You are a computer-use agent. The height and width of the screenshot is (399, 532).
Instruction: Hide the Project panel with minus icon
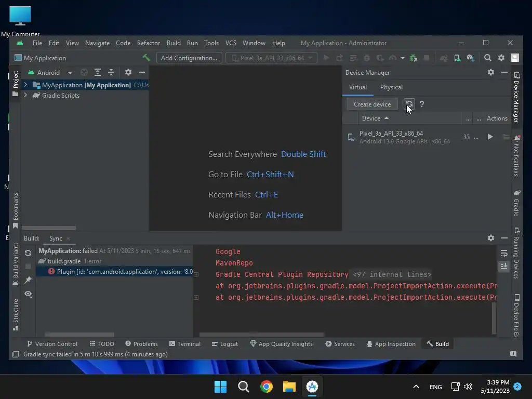click(x=142, y=72)
